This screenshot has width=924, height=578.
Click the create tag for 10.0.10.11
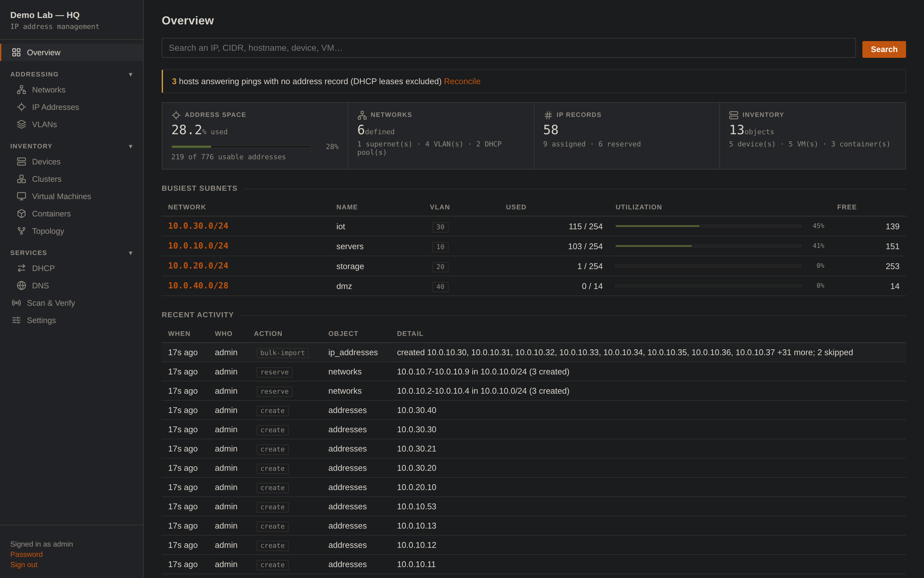(x=273, y=565)
